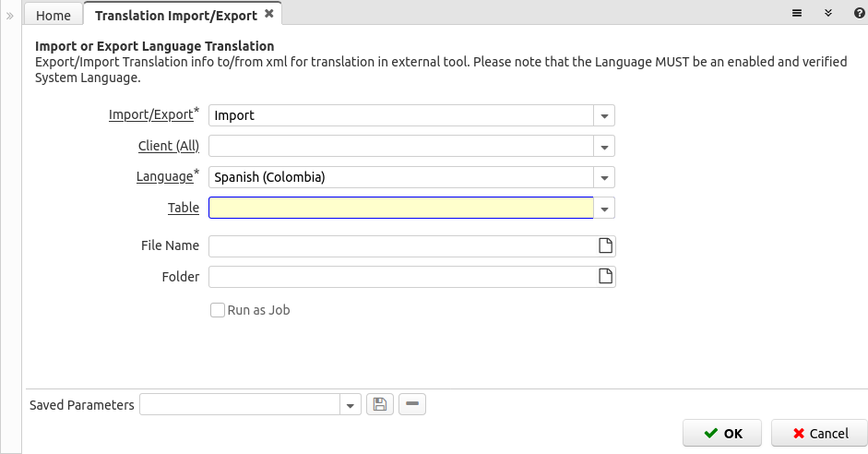Expand the Client (All) dropdown
Image resolution: width=868 pixels, height=454 pixels.
coord(604,147)
